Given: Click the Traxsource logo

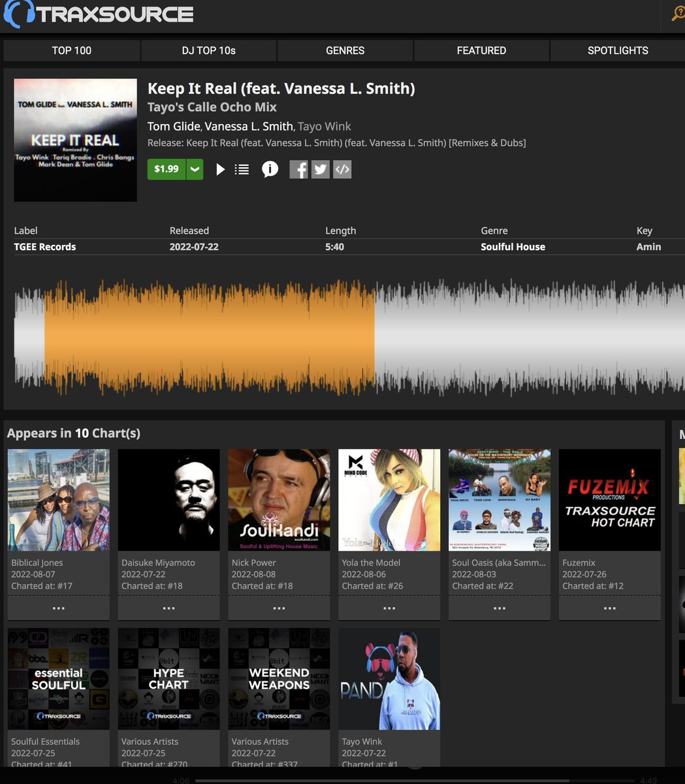Looking at the screenshot, I should coord(98,14).
